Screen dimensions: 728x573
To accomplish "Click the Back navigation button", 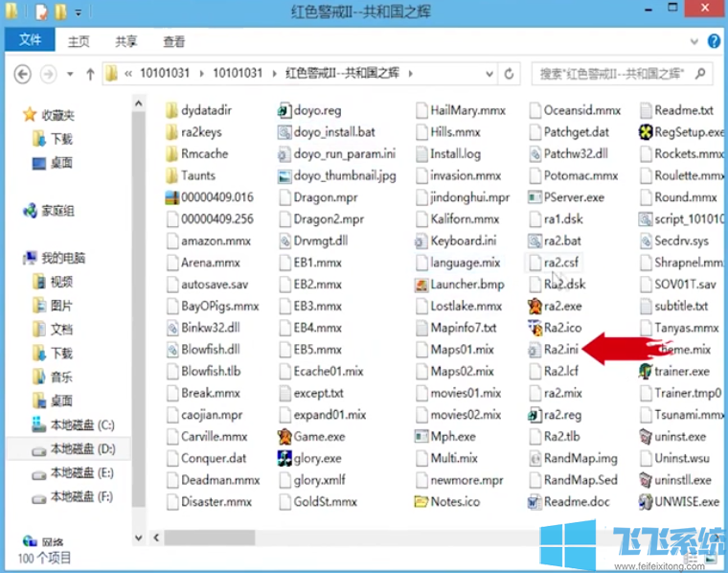I will click(22, 74).
